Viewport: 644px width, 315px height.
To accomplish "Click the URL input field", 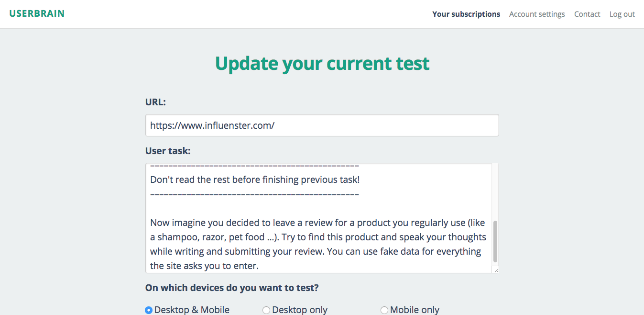I will 322,125.
